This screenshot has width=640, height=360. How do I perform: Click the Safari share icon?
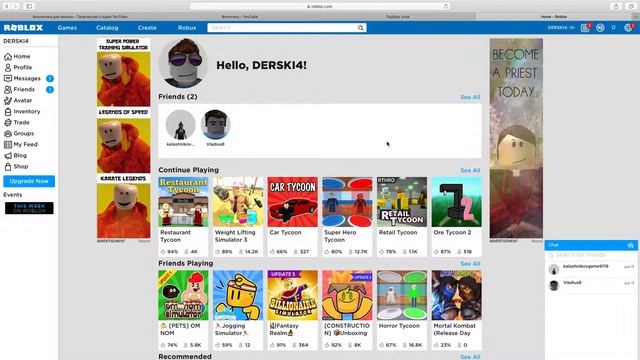[616, 6]
